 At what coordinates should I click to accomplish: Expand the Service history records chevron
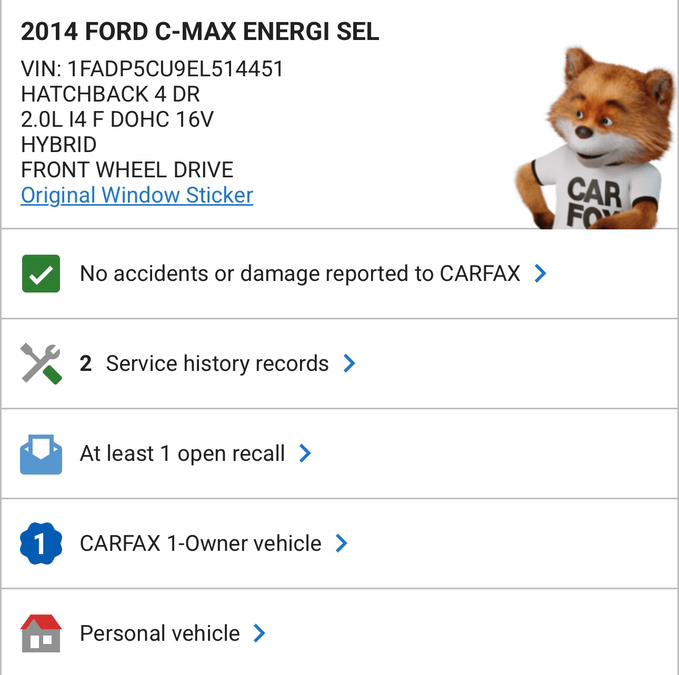point(349,364)
